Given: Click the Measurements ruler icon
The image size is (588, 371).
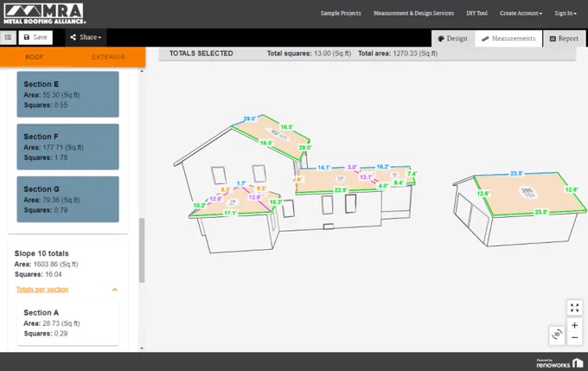Looking at the screenshot, I should coord(485,39).
